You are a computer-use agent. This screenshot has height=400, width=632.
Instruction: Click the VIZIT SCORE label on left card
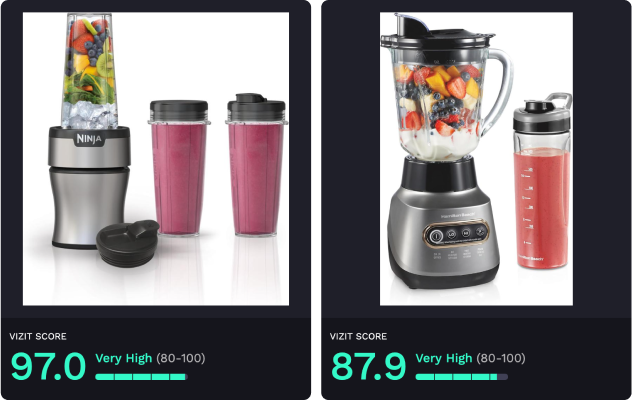[38, 336]
